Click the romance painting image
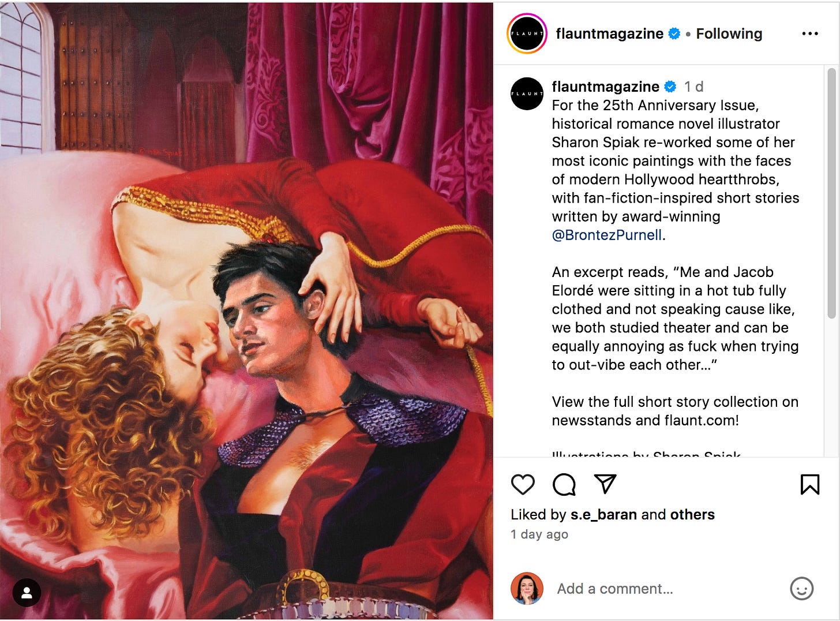 [x=247, y=311]
